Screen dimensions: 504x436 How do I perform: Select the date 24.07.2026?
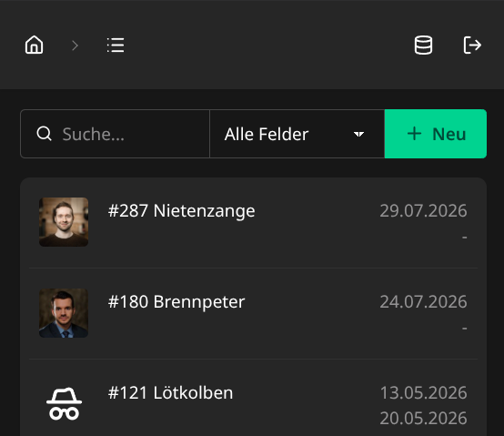pos(423,302)
